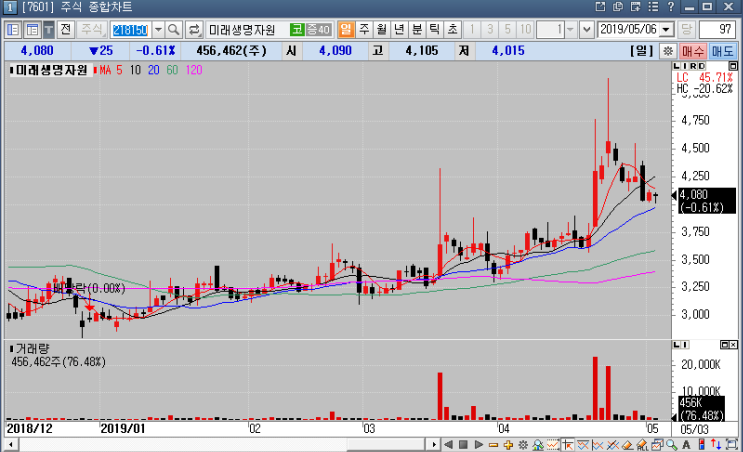Click the green 코 KOSDAQ market badge
The width and height of the screenshot is (743, 452).
click(297, 29)
